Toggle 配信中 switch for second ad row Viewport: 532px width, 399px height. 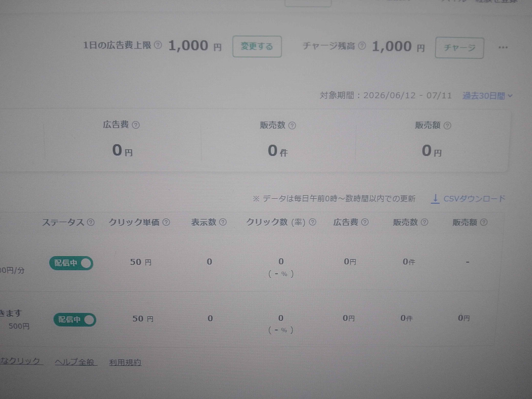75,320
